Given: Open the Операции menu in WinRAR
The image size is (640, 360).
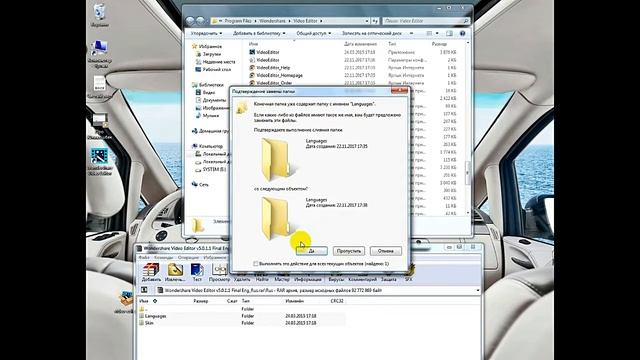Looking at the screenshot, I should point(188,258).
